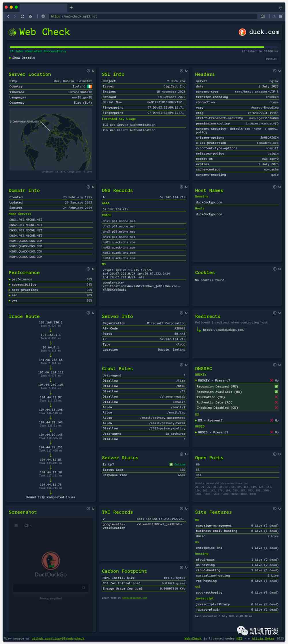Click the DuckDuckGo favicon beside duck.com
Image resolution: width=288 pixels, height=644 pixels.
[242, 32]
